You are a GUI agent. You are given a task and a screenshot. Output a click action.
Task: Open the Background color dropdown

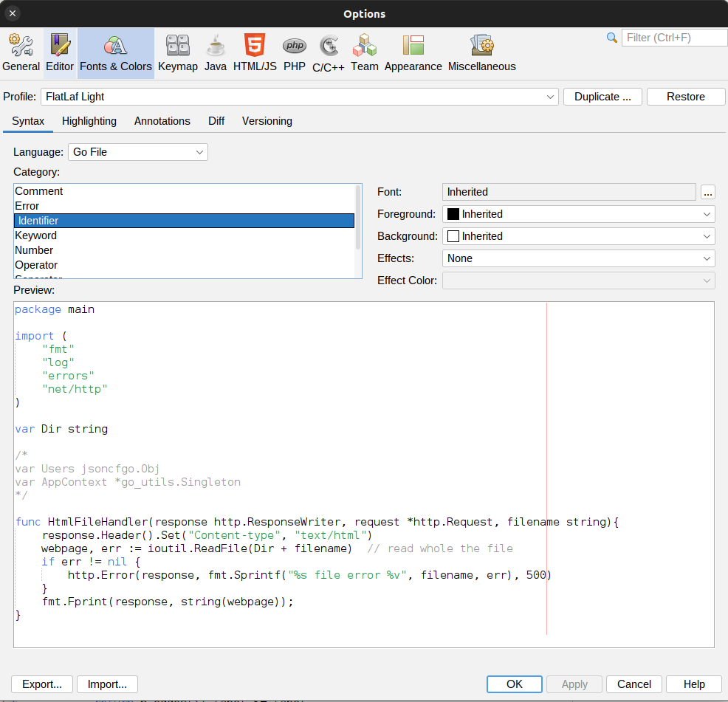(579, 236)
